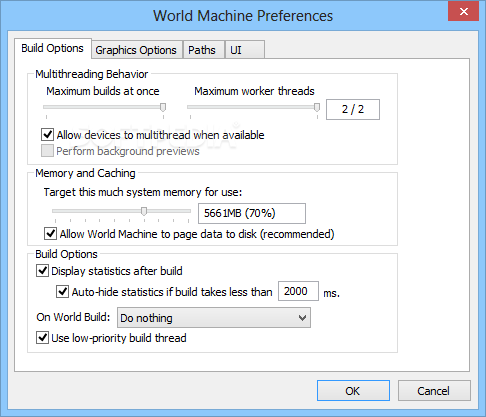Click the Memory and Caching group label

[x=85, y=173]
